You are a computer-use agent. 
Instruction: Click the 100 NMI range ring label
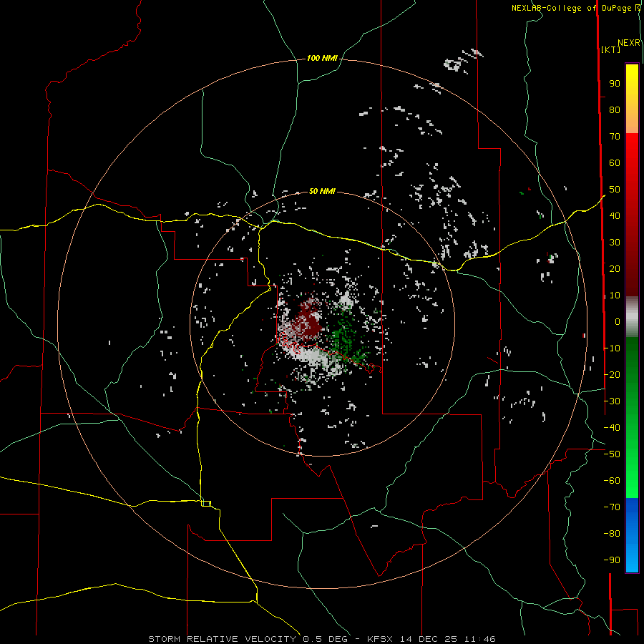322,59
